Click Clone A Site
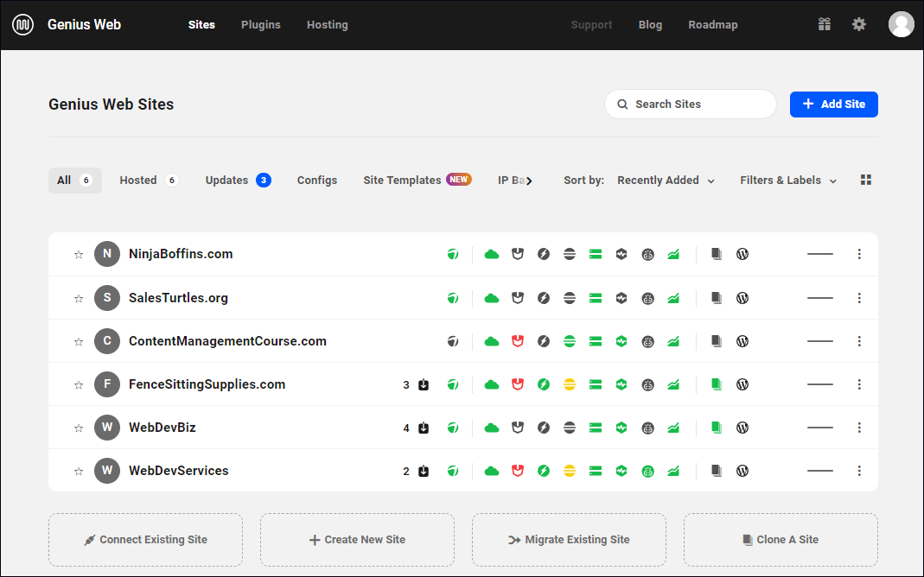924x577 pixels. [781, 540]
